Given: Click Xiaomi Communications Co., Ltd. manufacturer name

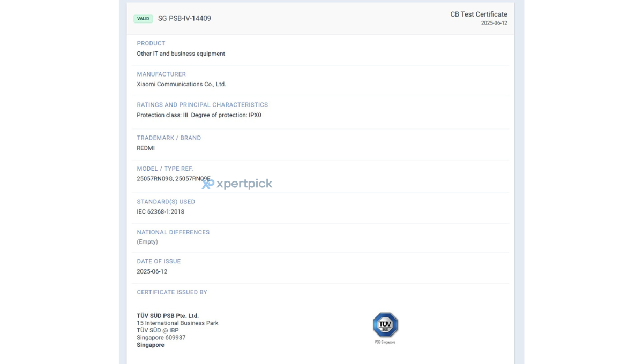Looking at the screenshot, I should [181, 84].
